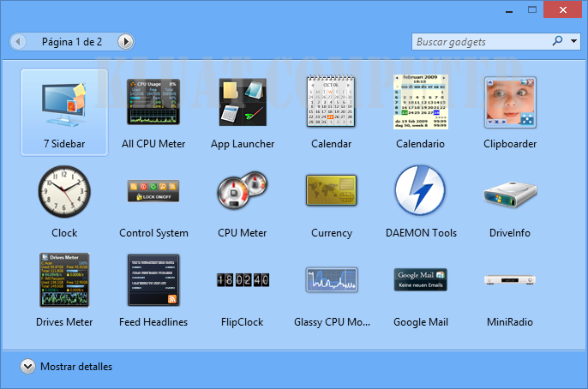The image size is (588, 389).
Task: Select the Control System gadget
Action: (x=153, y=192)
